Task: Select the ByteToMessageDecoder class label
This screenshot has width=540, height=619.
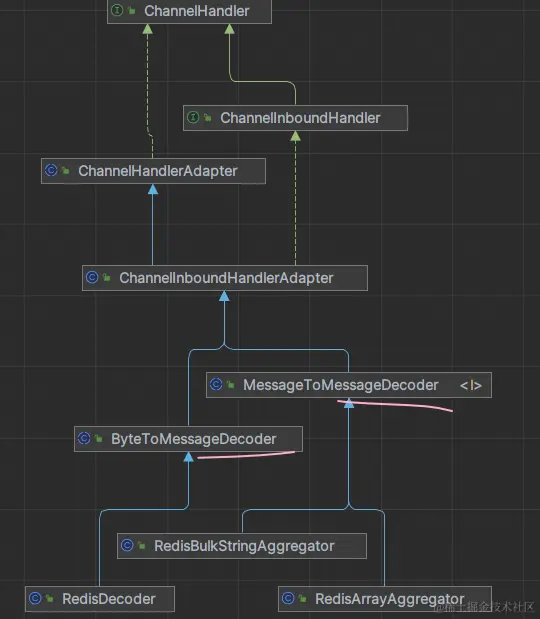Action: click(193, 439)
